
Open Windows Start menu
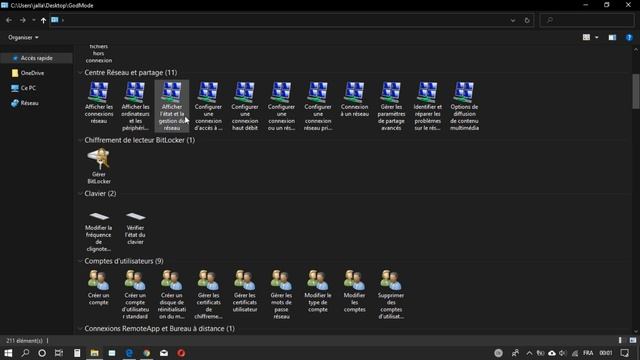click(x=8, y=353)
